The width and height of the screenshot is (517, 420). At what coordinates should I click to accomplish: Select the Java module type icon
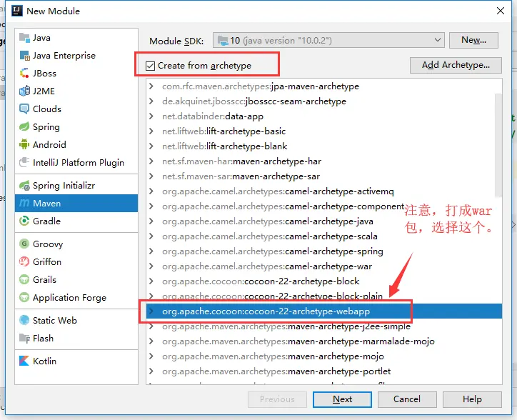tap(24, 38)
